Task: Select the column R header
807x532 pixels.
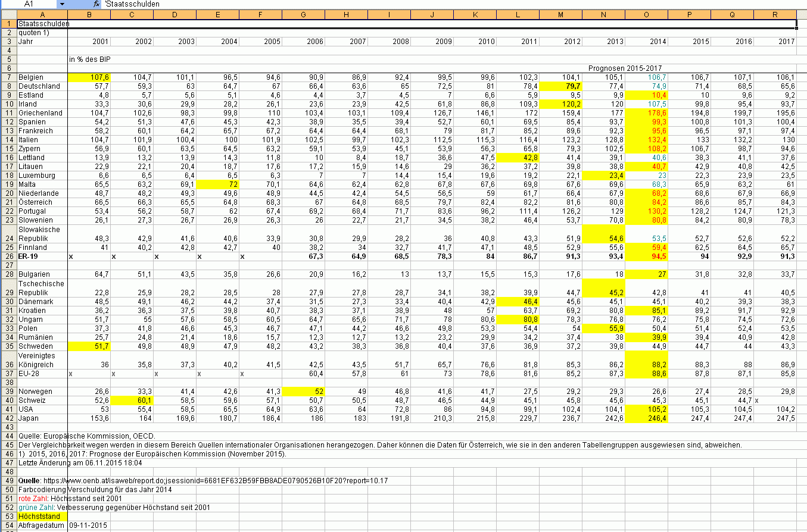Action: [x=775, y=14]
